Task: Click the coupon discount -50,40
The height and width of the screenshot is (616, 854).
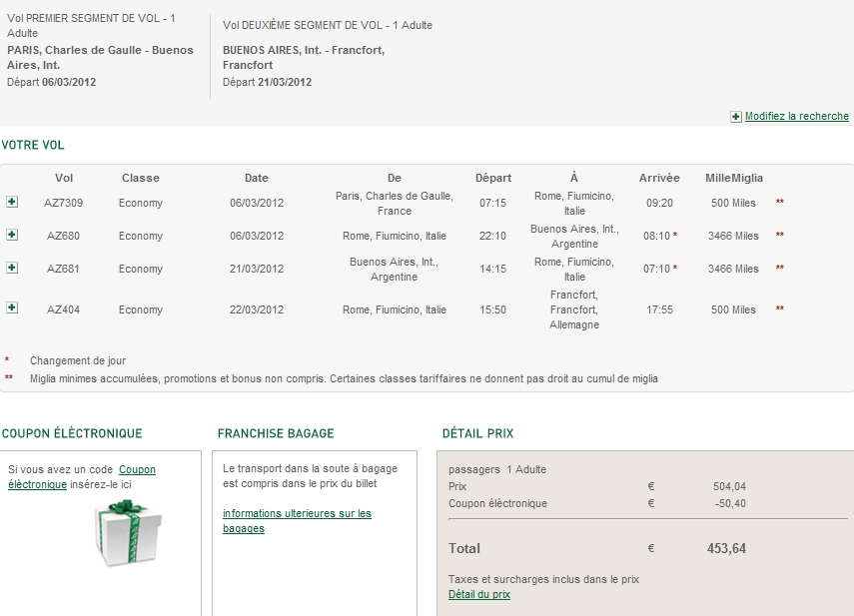Action: tap(730, 503)
